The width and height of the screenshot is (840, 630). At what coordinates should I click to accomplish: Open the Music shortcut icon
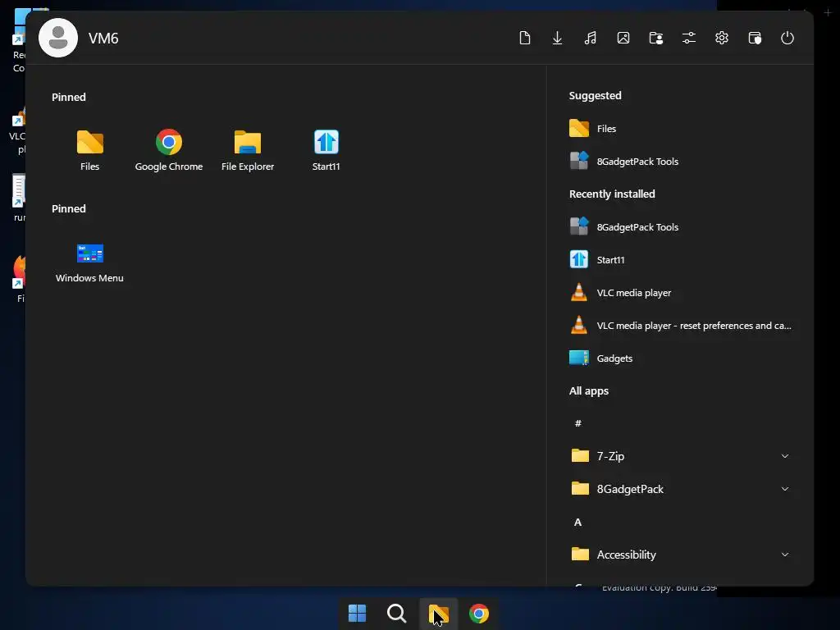pyautogui.click(x=590, y=38)
